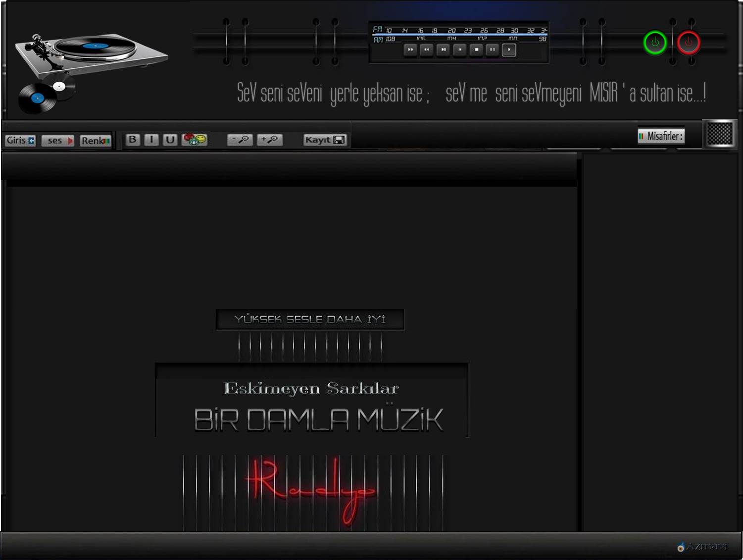Turn off with the red power button

688,43
